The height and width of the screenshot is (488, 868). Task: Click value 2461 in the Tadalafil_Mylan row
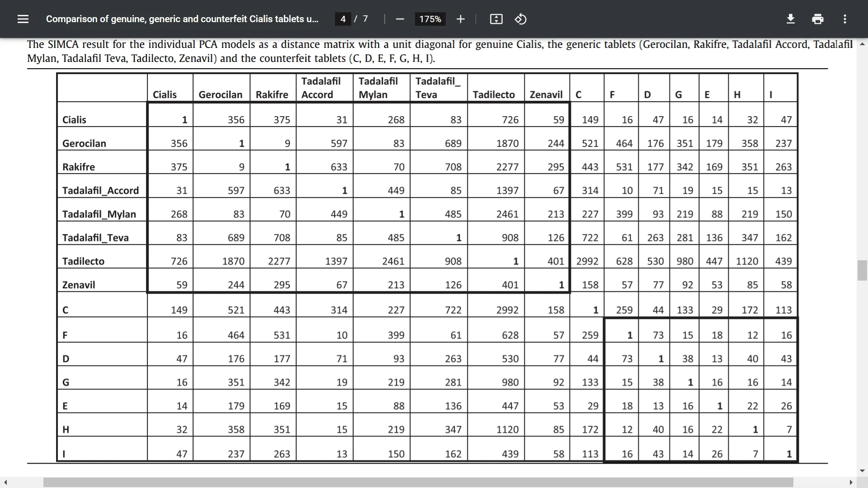pyautogui.click(x=507, y=214)
